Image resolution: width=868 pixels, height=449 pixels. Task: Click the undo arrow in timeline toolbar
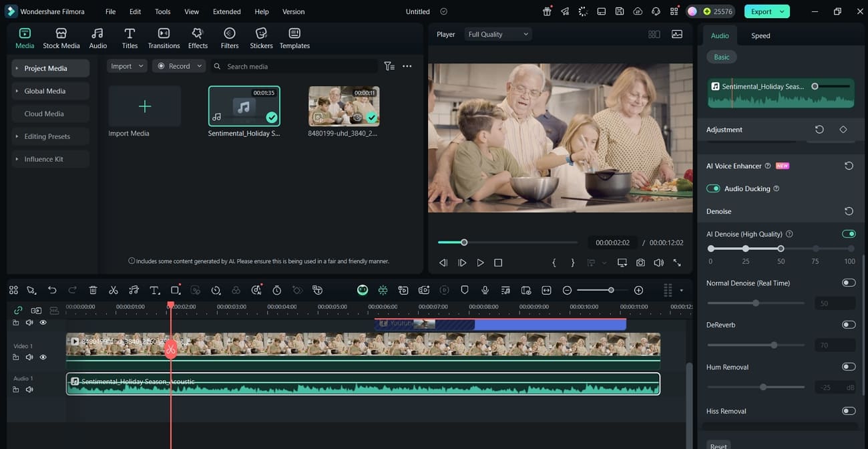(52, 290)
